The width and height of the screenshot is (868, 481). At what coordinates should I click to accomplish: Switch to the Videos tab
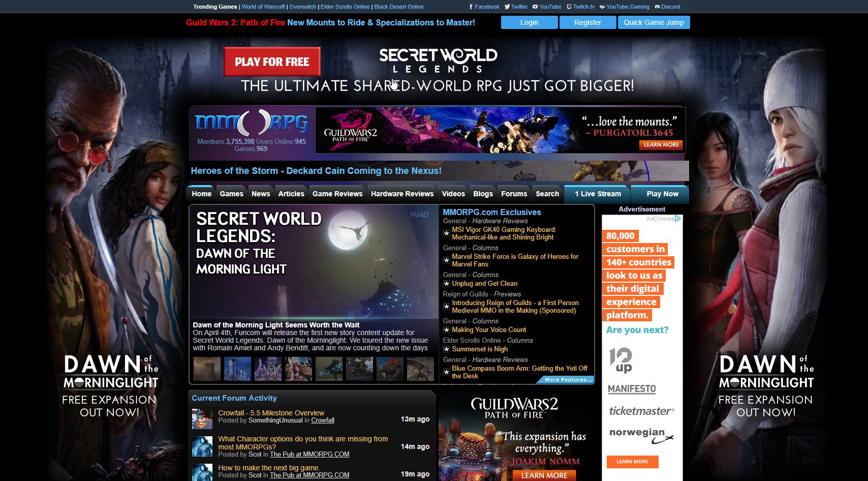tap(453, 194)
